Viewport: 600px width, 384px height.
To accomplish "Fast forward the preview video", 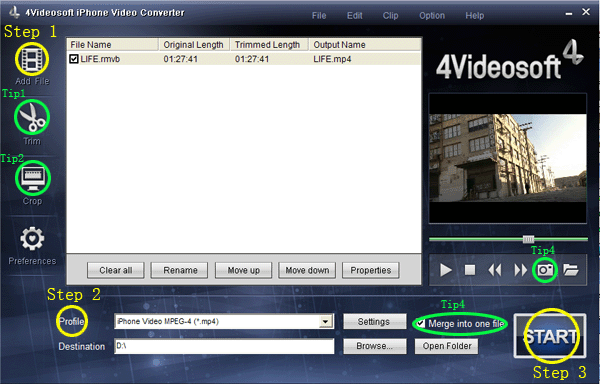I will click(x=520, y=270).
